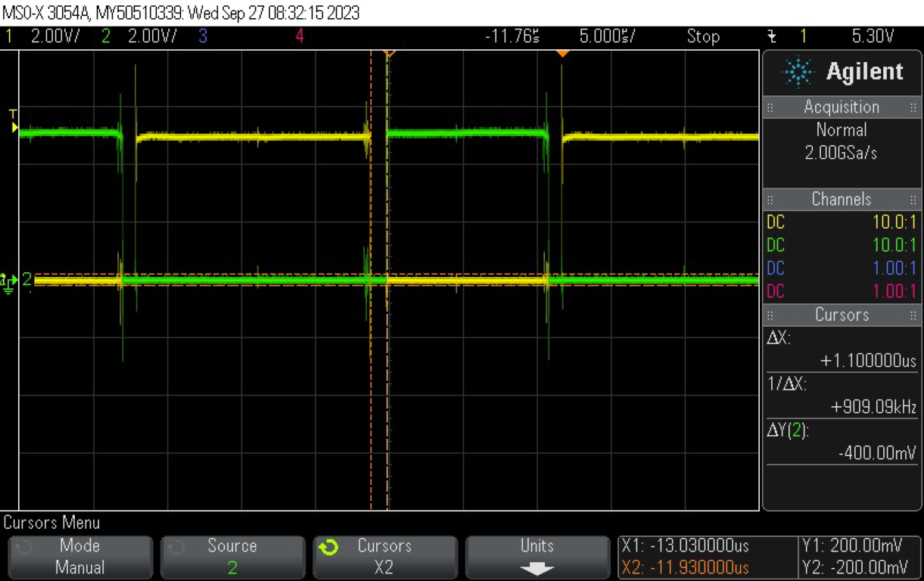Image resolution: width=924 pixels, height=581 pixels.
Task: Click the 5.000us/ timebase setting
Action: tap(607, 36)
